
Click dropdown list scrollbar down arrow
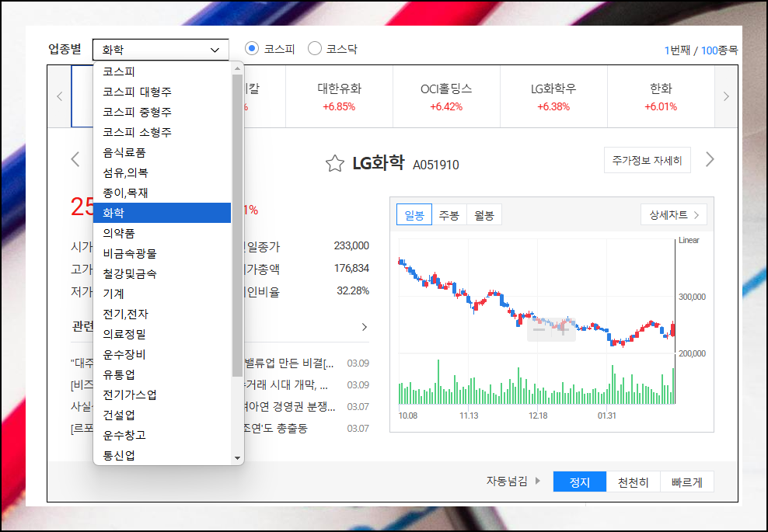pyautogui.click(x=238, y=458)
